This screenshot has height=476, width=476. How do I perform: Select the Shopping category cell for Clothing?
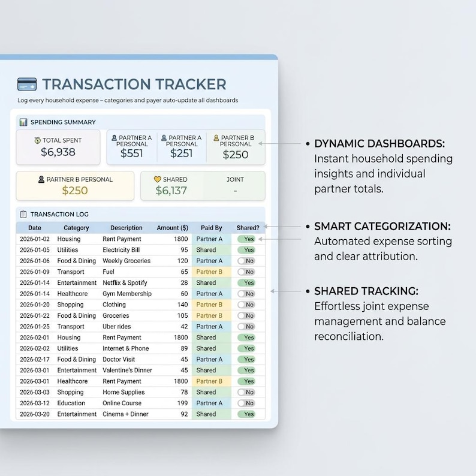tap(70, 305)
